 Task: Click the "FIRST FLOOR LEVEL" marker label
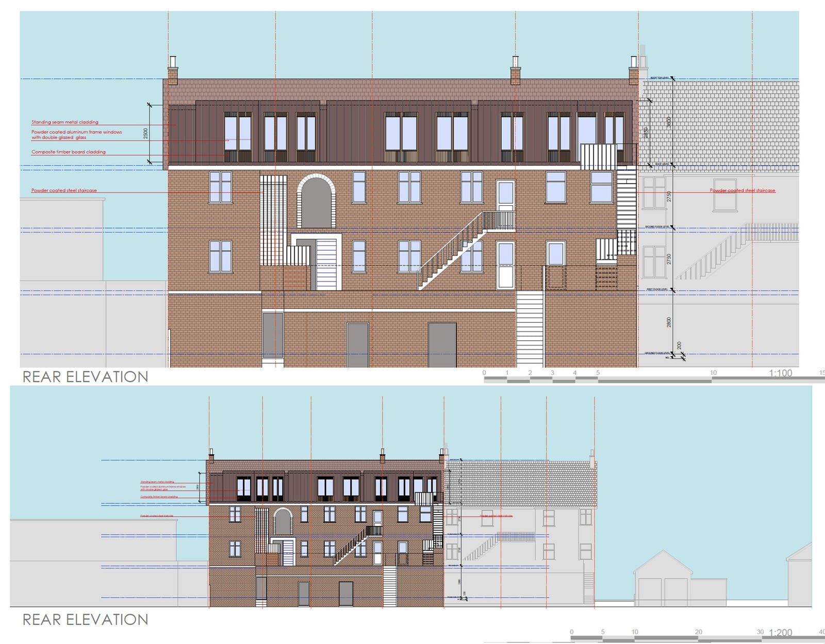pos(657,289)
